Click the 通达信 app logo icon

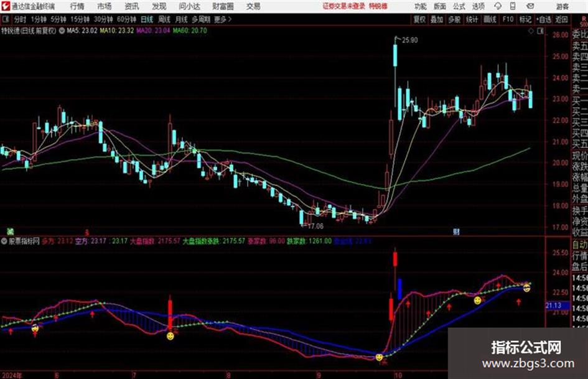[6, 6]
